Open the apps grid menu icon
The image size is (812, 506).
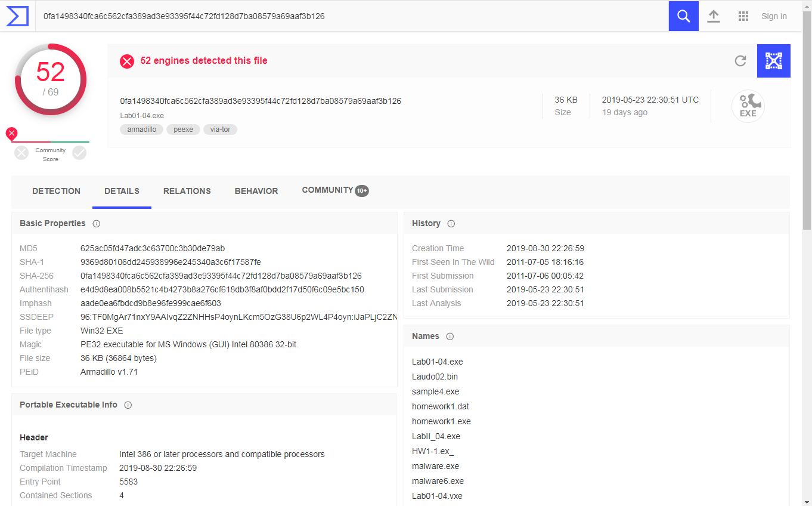[743, 16]
